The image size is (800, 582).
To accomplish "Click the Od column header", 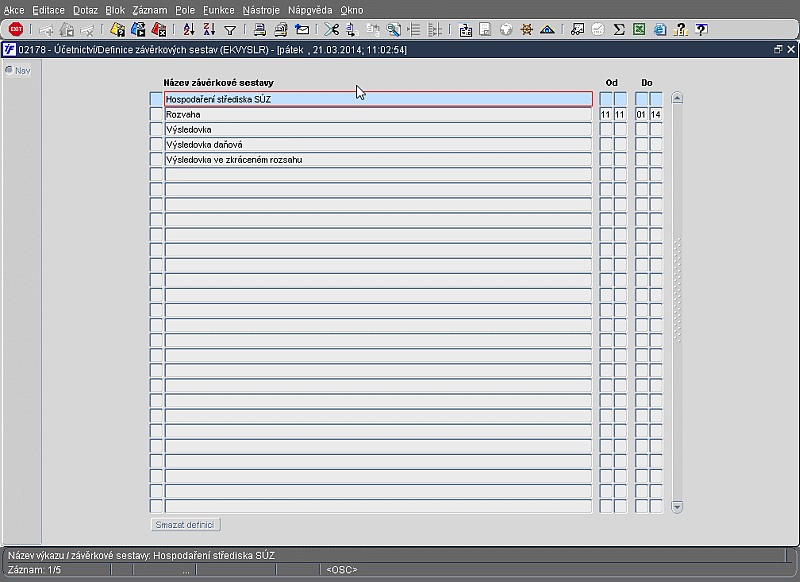I will (x=612, y=83).
